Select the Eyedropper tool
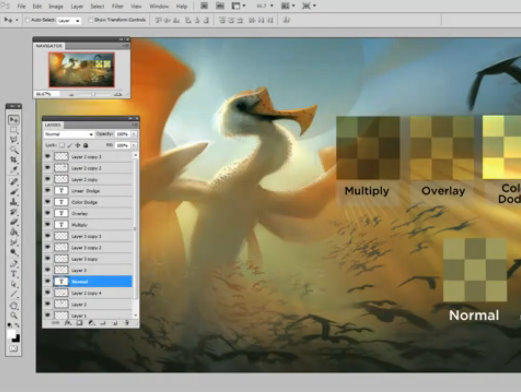Viewport: 521px width, 392px height. click(x=14, y=170)
